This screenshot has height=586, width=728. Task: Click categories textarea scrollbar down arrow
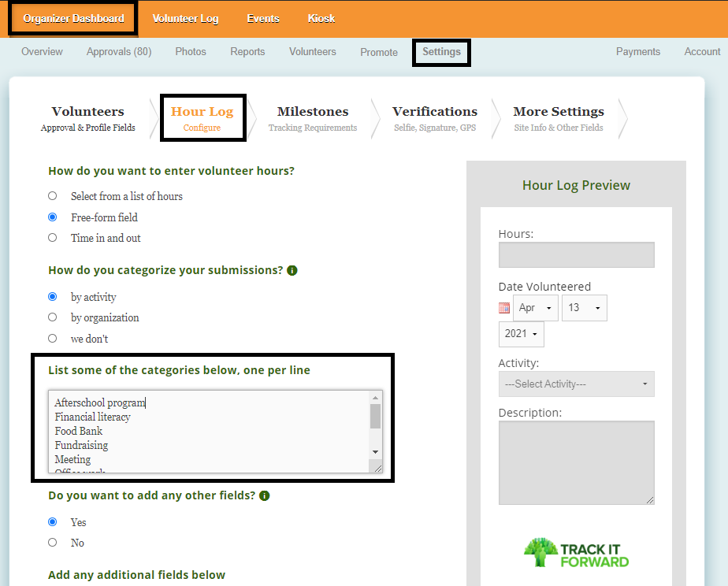375,452
